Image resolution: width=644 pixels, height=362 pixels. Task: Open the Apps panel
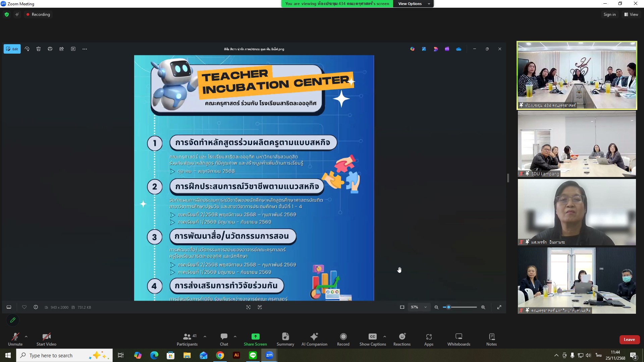[429, 339]
